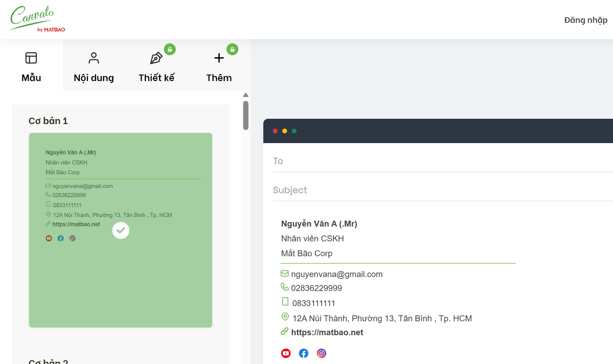
Task: Select the Mẫu template layout icon
Action: 31,58
